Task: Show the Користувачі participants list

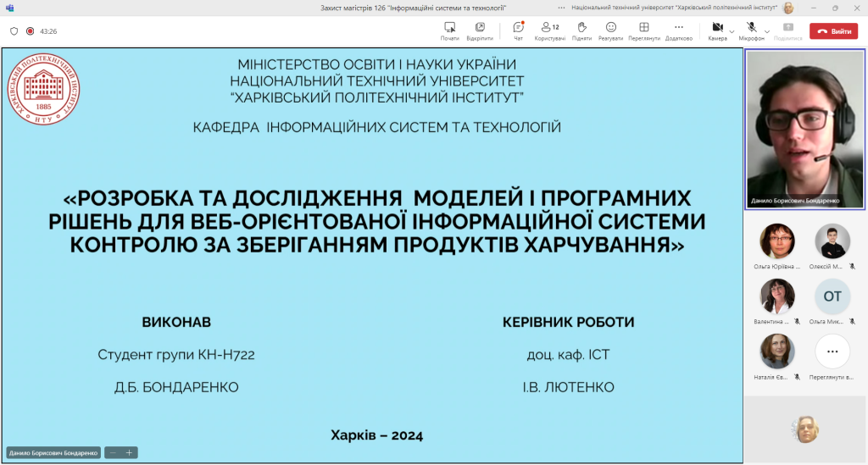Action: pyautogui.click(x=549, y=31)
